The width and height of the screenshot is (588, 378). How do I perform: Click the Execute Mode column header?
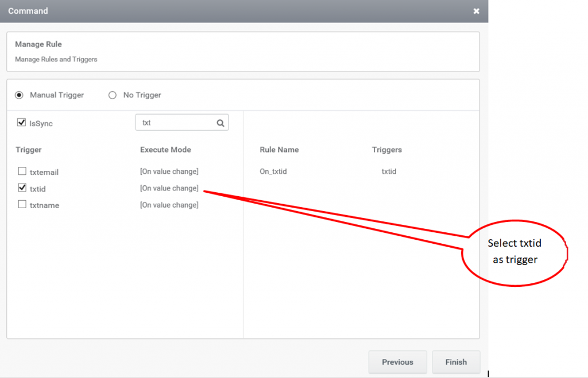tap(165, 150)
